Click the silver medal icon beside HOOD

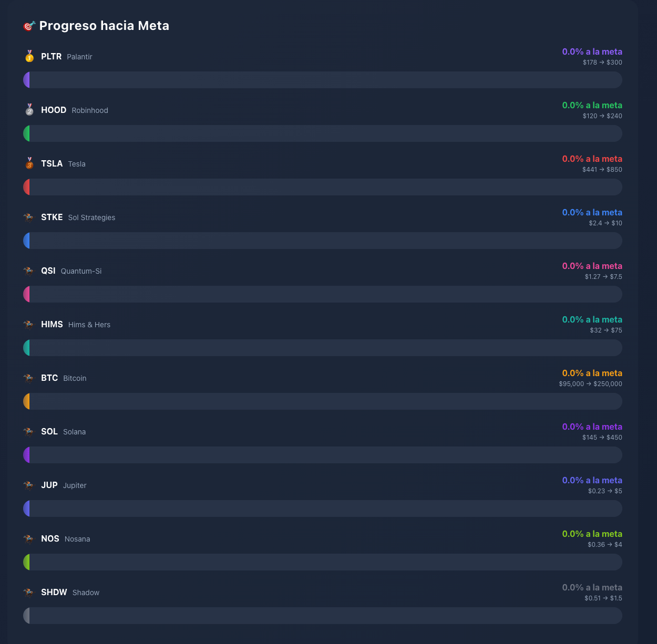point(29,110)
